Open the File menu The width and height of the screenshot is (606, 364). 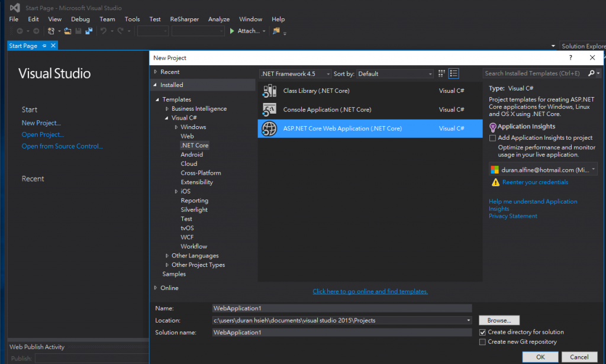[14, 19]
